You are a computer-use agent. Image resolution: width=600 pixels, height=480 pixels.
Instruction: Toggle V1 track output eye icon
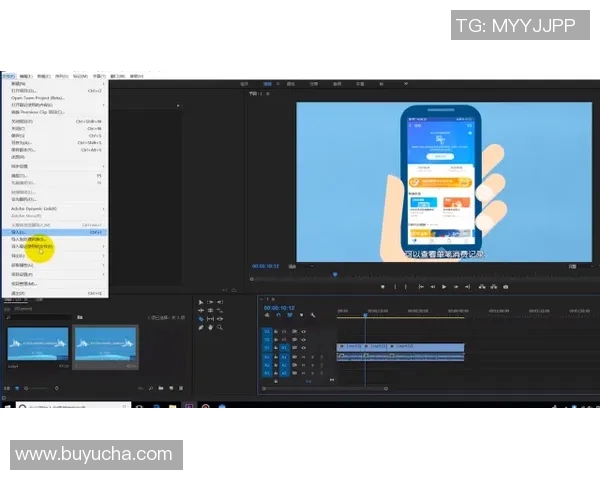tap(302, 347)
